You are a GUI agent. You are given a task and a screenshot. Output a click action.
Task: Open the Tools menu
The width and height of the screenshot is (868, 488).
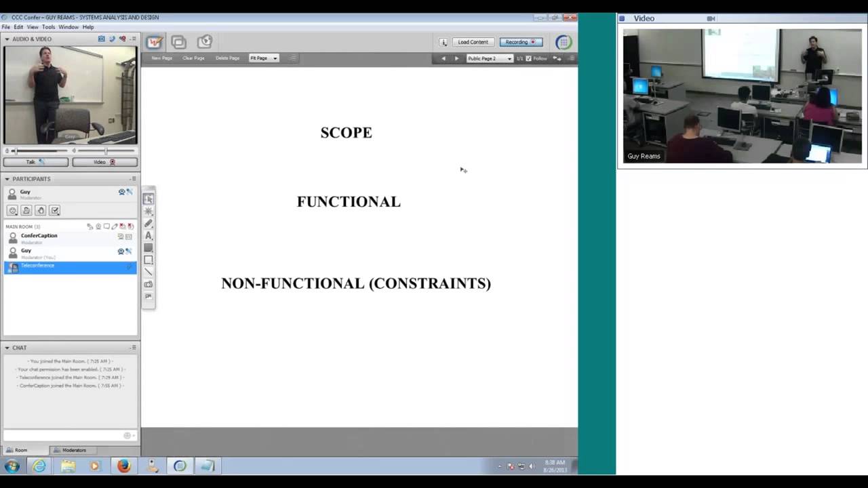point(48,27)
